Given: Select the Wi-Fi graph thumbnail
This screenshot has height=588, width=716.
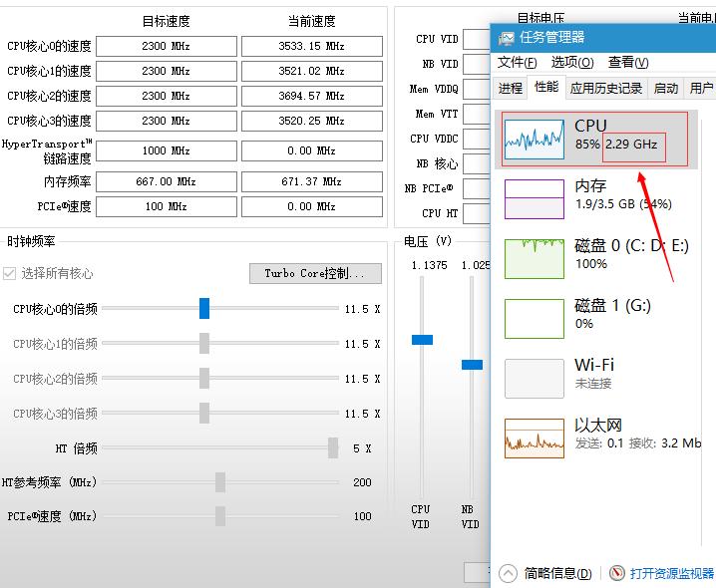Looking at the screenshot, I should (535, 379).
